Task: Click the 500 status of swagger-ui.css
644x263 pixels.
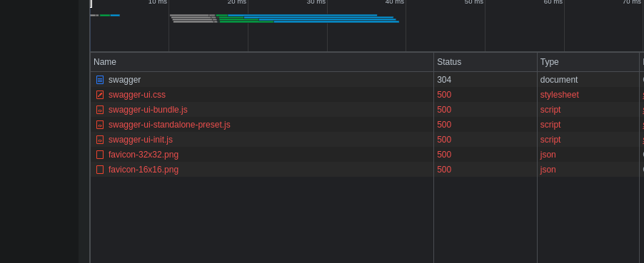Action: pos(444,95)
